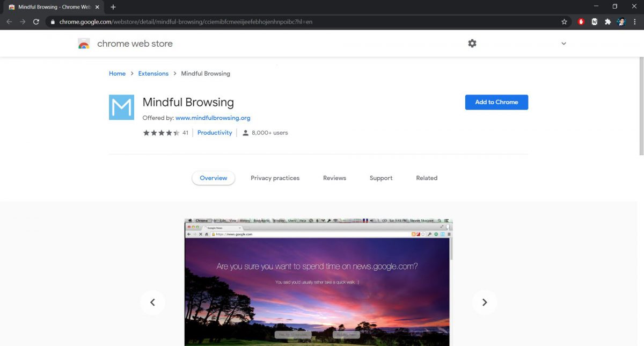Open a new browser tab
The image size is (644, 346).
tap(113, 7)
